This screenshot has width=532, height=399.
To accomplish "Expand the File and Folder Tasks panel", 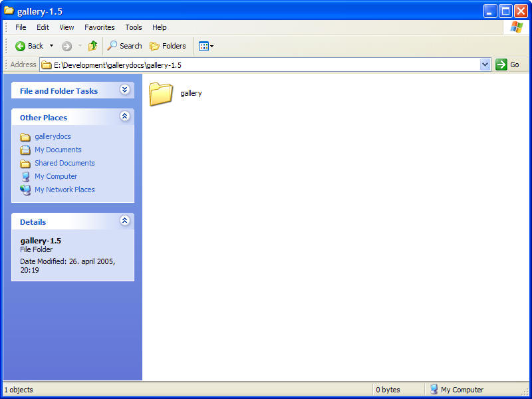I will point(124,90).
